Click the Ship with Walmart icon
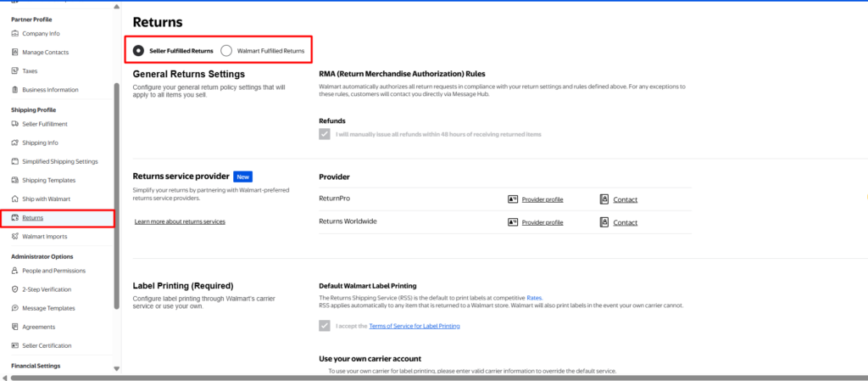 pyautogui.click(x=15, y=199)
